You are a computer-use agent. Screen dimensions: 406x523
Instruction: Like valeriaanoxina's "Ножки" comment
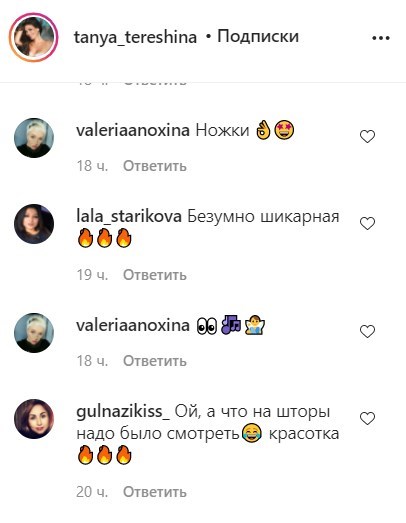(x=367, y=136)
